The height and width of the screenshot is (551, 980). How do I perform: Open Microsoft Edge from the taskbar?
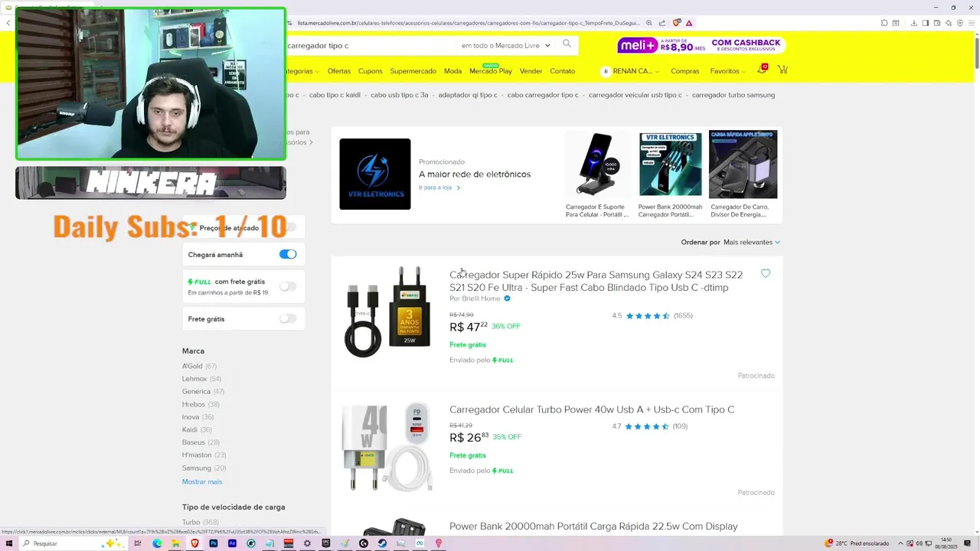[x=157, y=543]
